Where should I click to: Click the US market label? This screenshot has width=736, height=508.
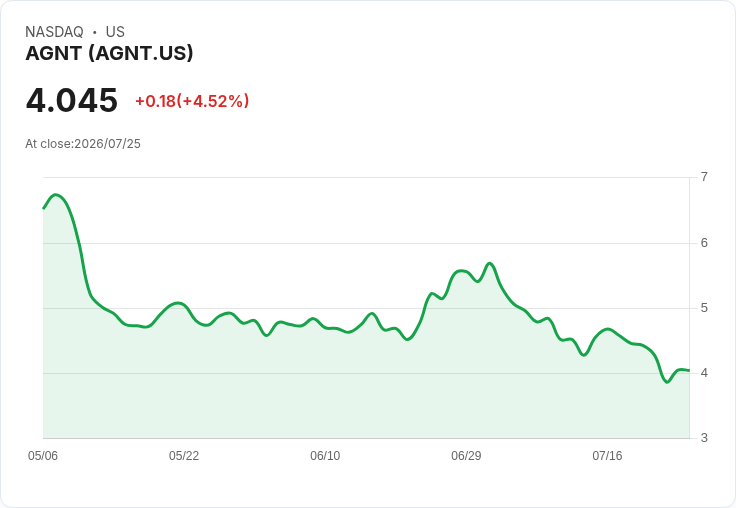click(x=115, y=32)
